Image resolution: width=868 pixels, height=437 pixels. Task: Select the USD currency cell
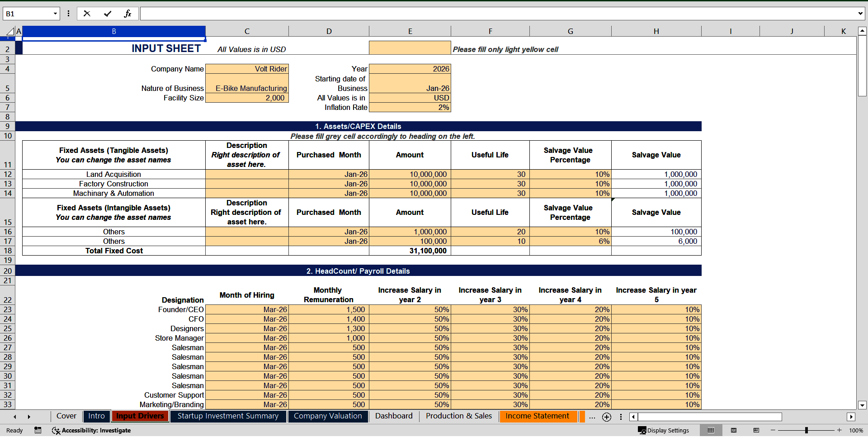[410, 98]
